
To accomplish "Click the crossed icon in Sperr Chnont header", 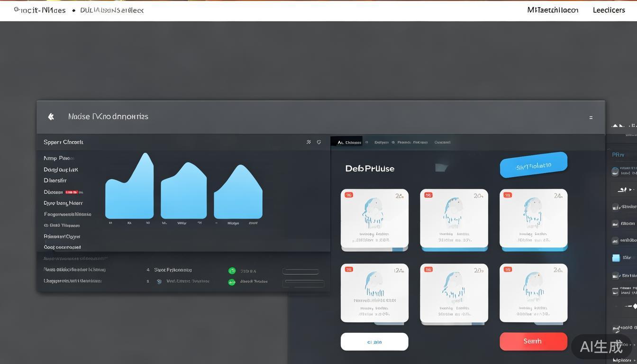I will 309,142.
